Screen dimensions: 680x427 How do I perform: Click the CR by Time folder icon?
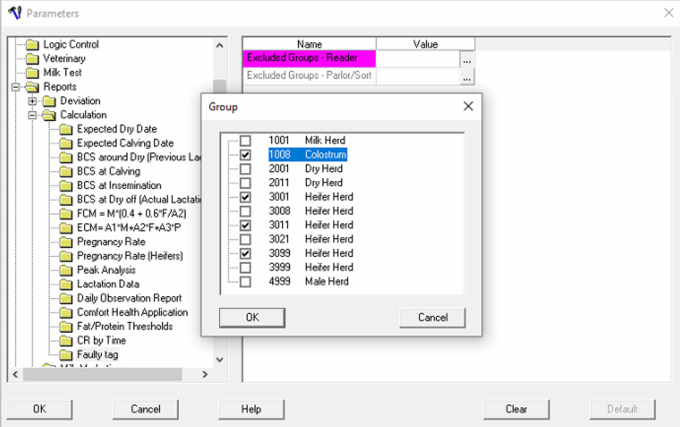(x=66, y=340)
